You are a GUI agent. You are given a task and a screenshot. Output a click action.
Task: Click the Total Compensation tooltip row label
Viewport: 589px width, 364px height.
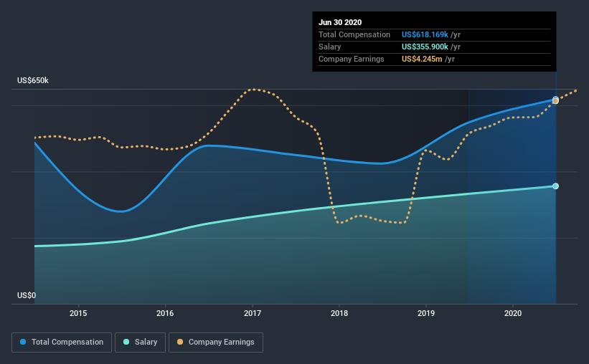pos(354,34)
